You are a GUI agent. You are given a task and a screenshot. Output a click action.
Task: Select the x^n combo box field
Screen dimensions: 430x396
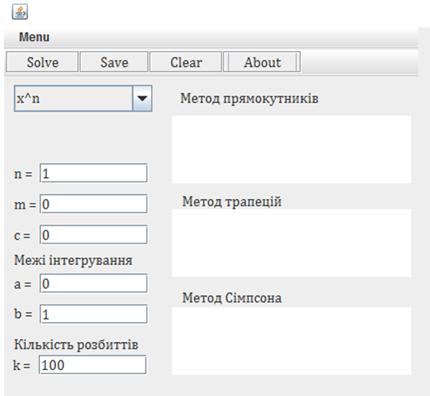click(x=83, y=98)
